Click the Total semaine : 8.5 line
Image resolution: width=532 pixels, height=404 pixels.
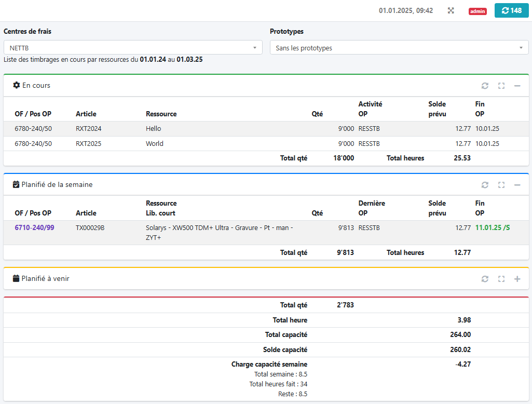(x=281, y=374)
